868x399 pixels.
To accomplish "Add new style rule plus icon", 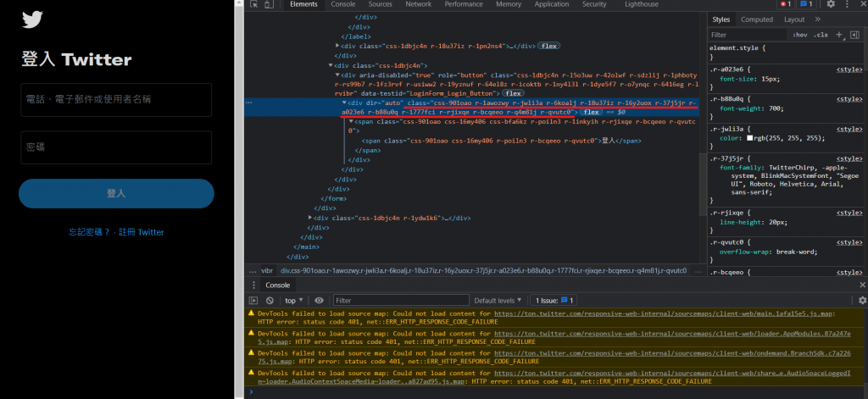I will point(839,35).
